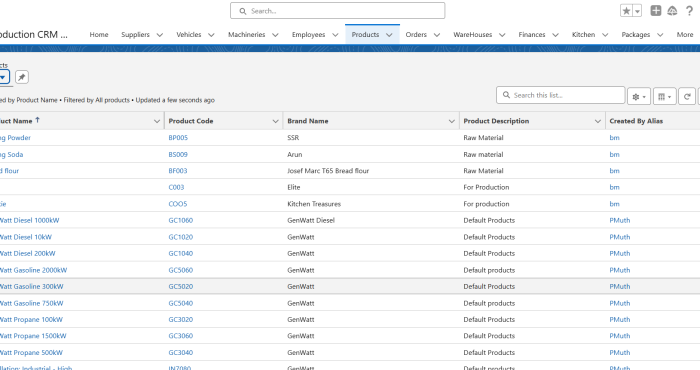Select the GenWatt Diesel brand cell
The image size is (700, 370).
point(311,220)
